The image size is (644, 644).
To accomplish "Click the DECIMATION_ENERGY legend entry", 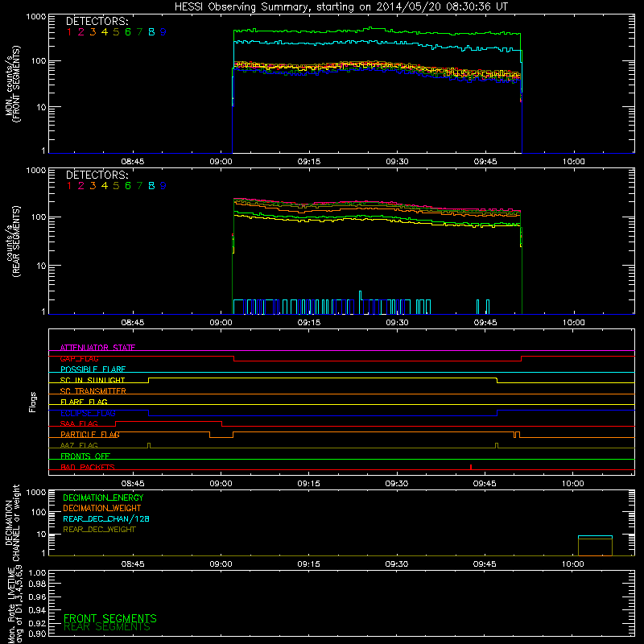I will click(103, 497).
